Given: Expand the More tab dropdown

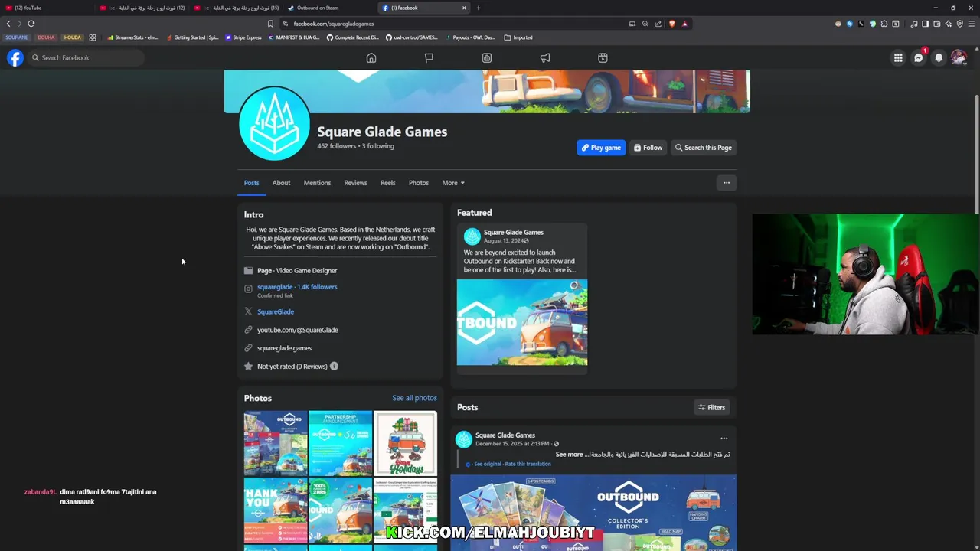Looking at the screenshot, I should pos(453,183).
